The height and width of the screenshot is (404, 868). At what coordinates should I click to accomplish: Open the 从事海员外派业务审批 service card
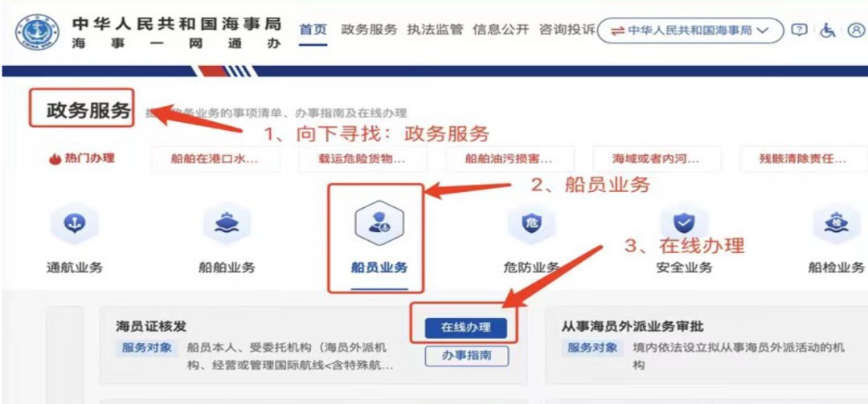tap(706, 346)
